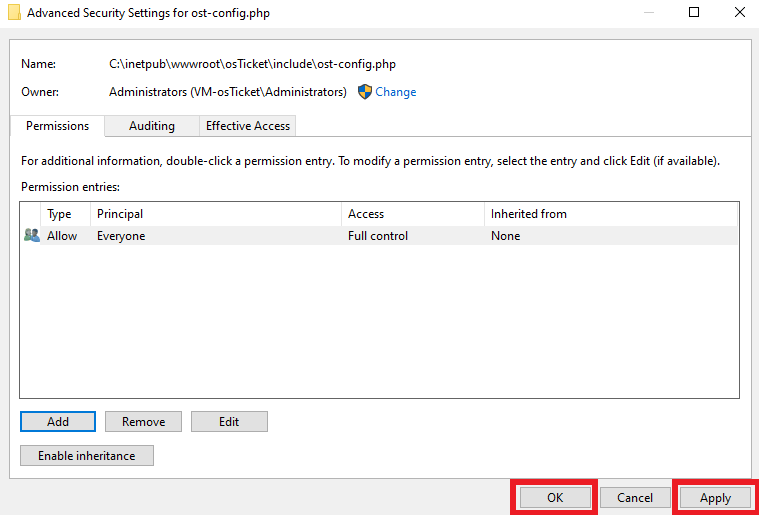Click the Apply button
The height and width of the screenshot is (515, 759).
[x=715, y=498]
